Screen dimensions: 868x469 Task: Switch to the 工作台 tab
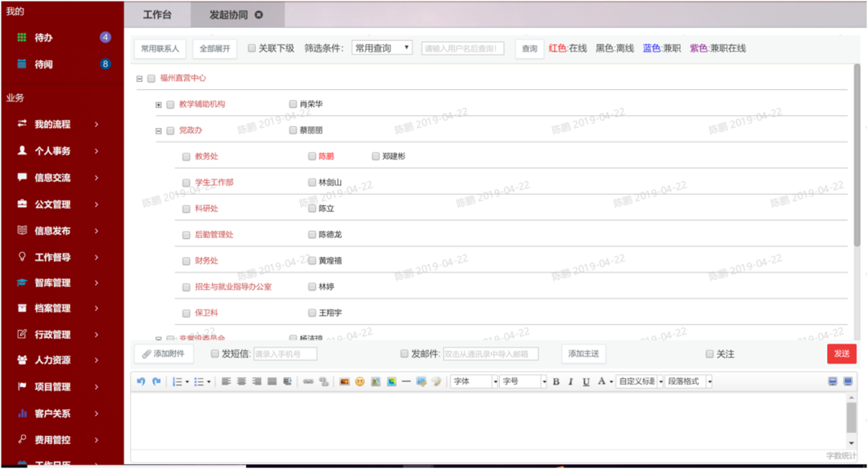tap(158, 15)
